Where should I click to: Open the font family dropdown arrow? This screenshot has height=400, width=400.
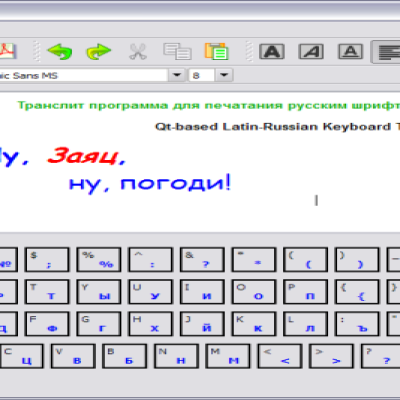[177, 75]
